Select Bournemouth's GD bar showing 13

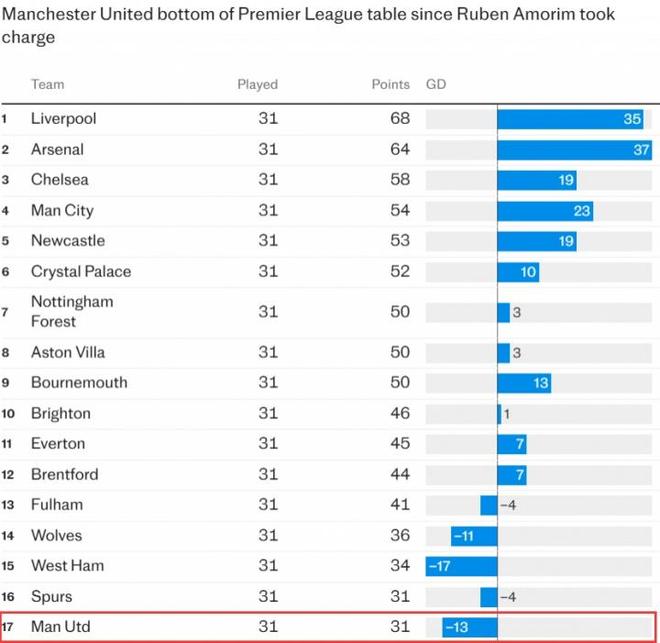[x=524, y=383]
